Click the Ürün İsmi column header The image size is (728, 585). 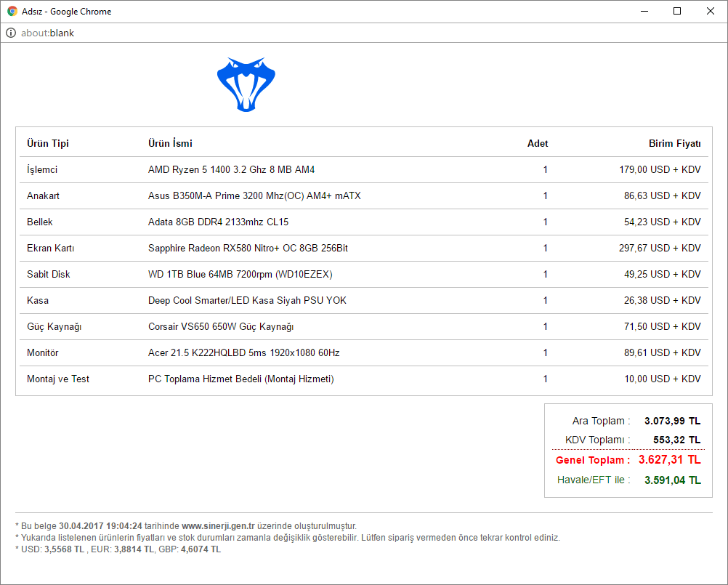pyautogui.click(x=170, y=143)
